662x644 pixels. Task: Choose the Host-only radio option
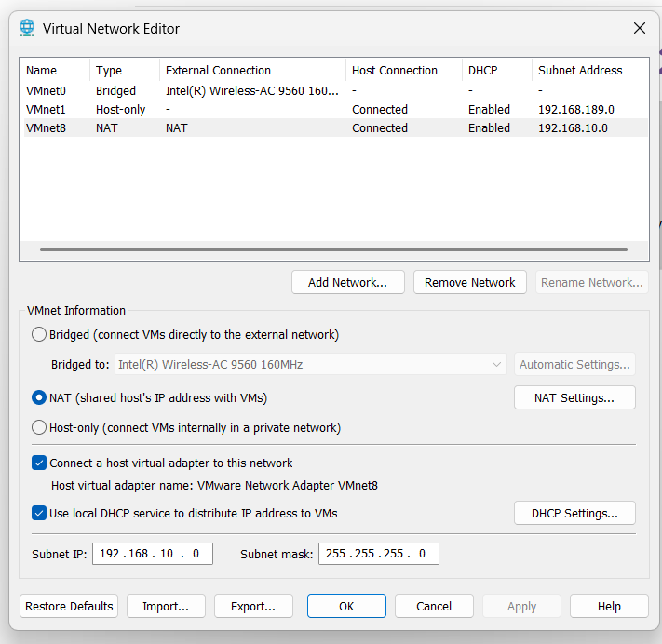(39, 428)
